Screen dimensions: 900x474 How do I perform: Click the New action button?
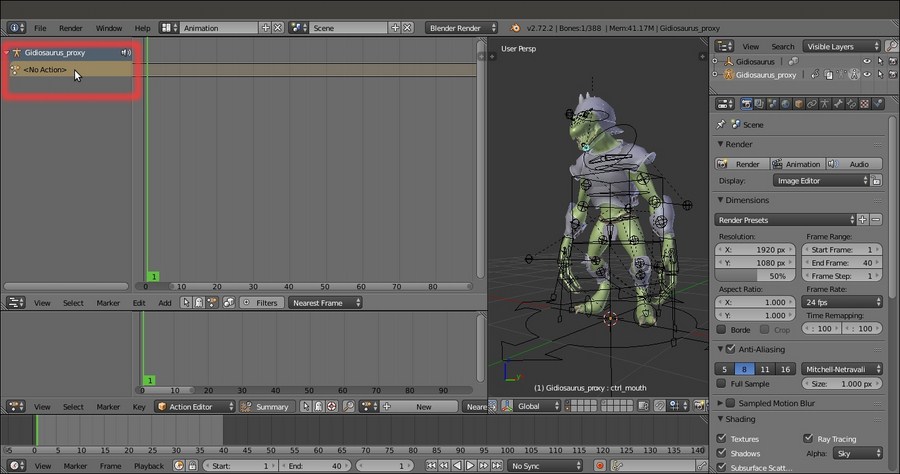(x=418, y=406)
